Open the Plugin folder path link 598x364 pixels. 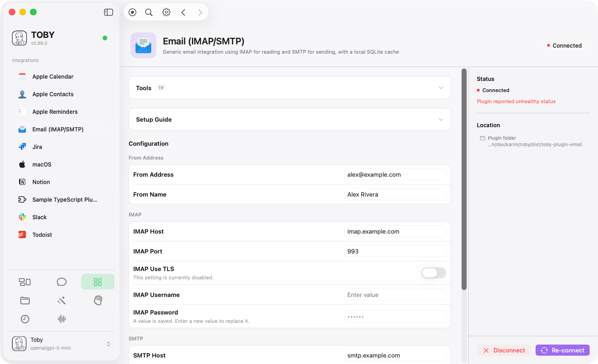tap(535, 145)
